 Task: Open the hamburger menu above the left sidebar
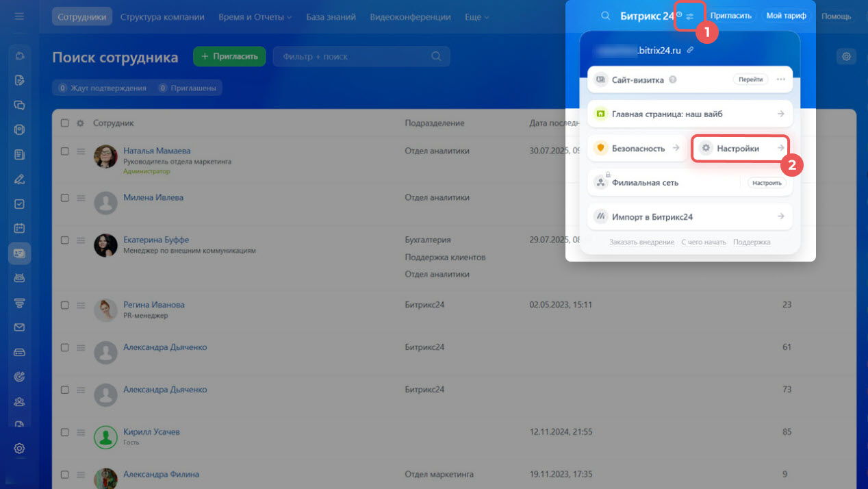(x=19, y=16)
